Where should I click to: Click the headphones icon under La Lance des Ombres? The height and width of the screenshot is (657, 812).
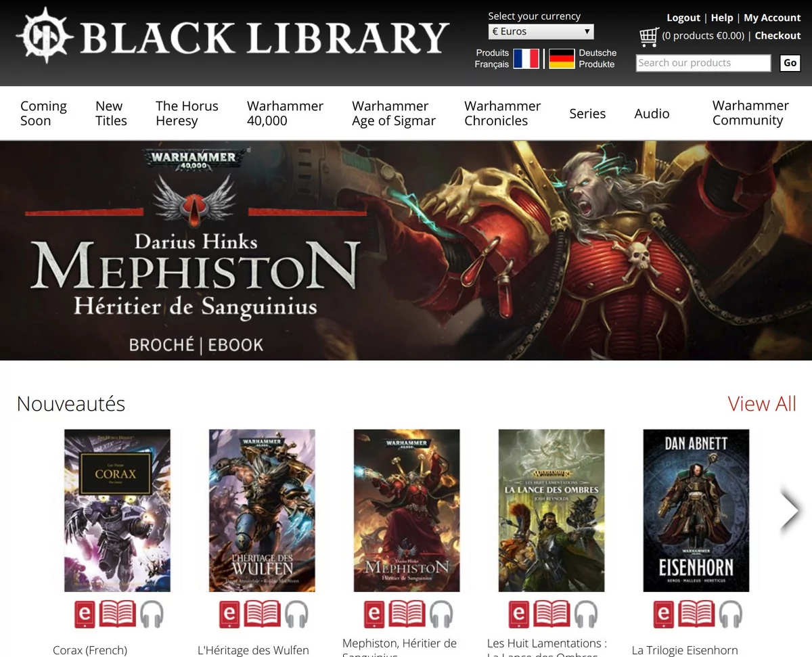click(x=586, y=614)
